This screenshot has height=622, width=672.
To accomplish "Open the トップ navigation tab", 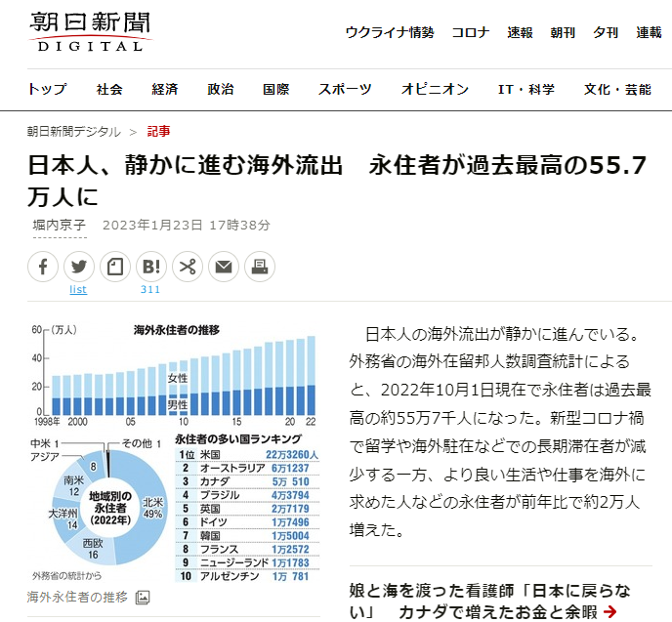I will tap(47, 89).
